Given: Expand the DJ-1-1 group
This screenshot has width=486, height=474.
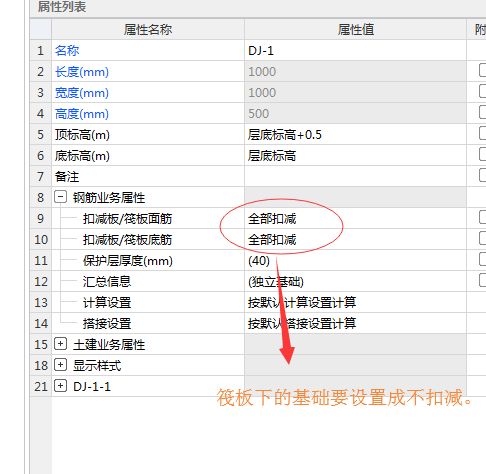Looking at the screenshot, I should 60,386.
